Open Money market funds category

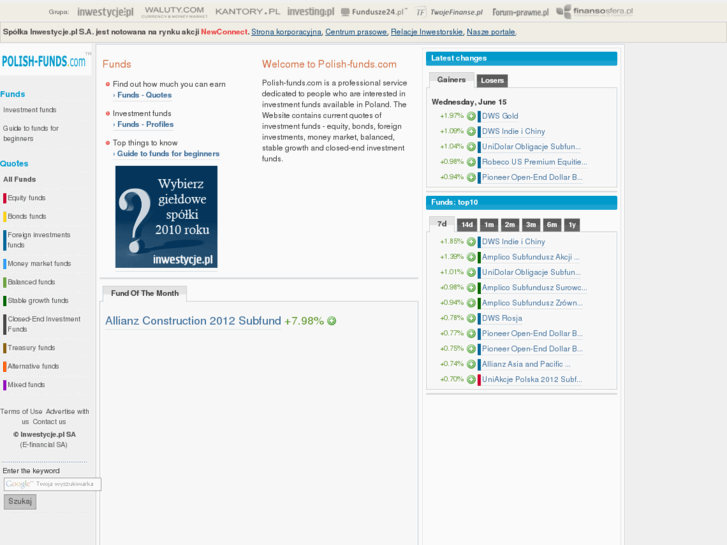coord(39,264)
